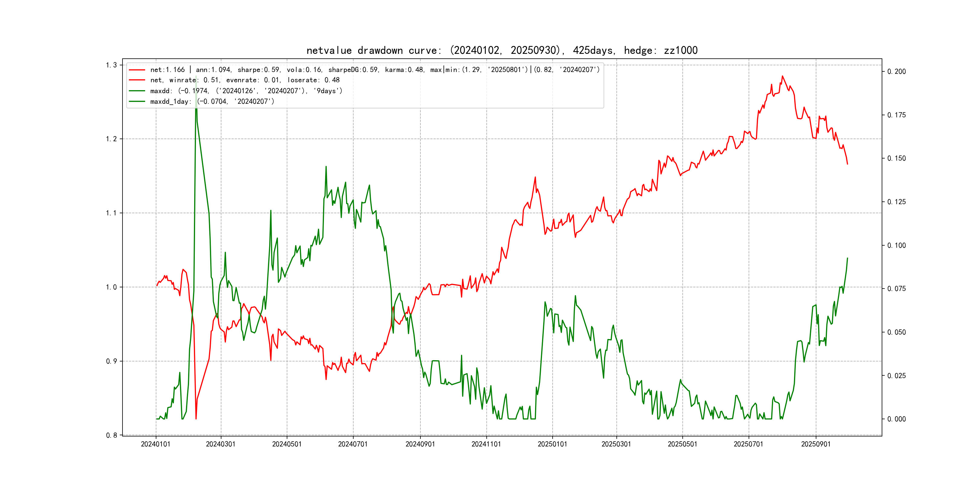Click x-axis date label 20250901
Screen dimensions: 980x490
(816, 444)
